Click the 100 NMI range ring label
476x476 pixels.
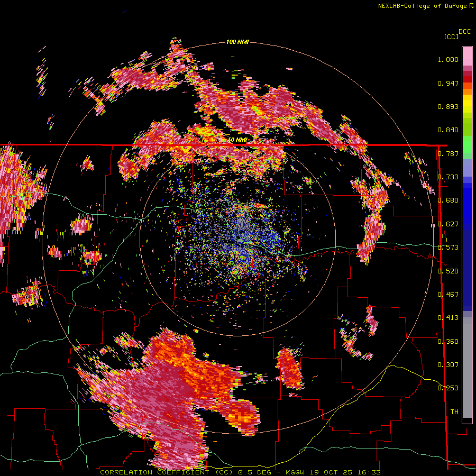(x=237, y=42)
